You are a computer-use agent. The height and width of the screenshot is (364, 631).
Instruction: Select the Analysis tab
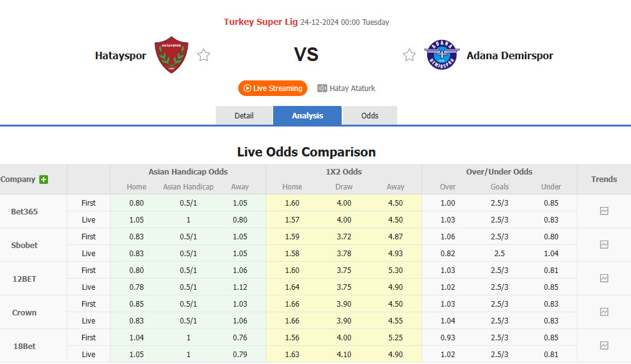point(307,115)
